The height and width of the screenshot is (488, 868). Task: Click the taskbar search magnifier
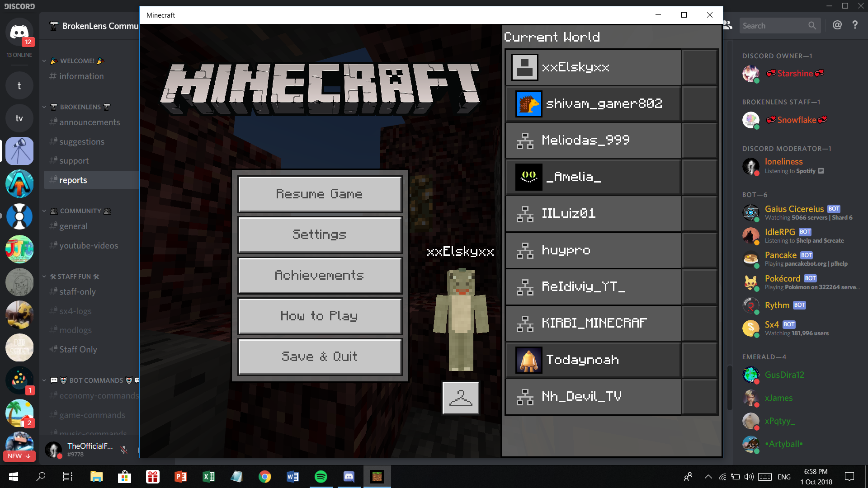[41, 477]
